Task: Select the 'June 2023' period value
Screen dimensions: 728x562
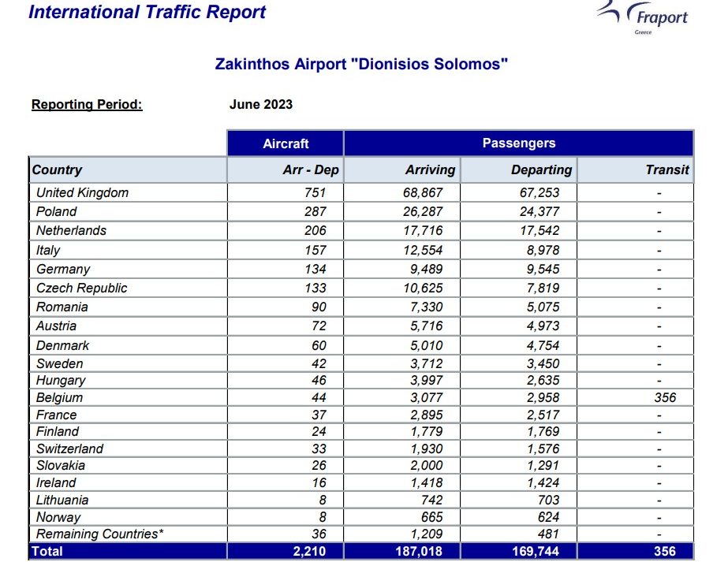Action: tap(261, 104)
